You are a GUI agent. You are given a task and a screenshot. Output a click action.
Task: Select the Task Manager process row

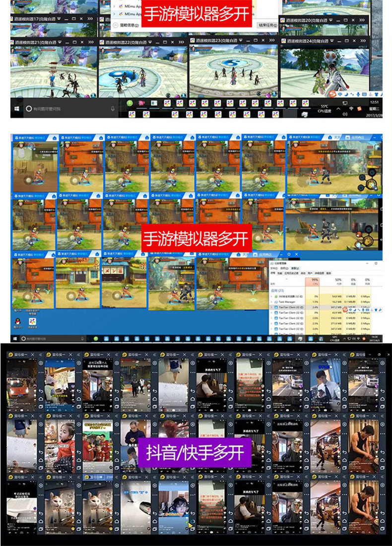[320, 302]
